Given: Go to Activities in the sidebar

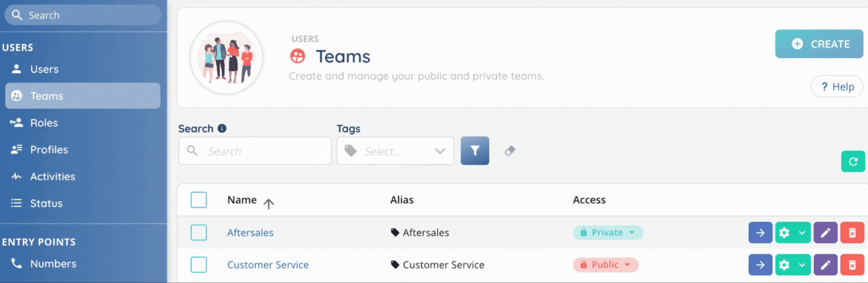Looking at the screenshot, I should [x=52, y=177].
